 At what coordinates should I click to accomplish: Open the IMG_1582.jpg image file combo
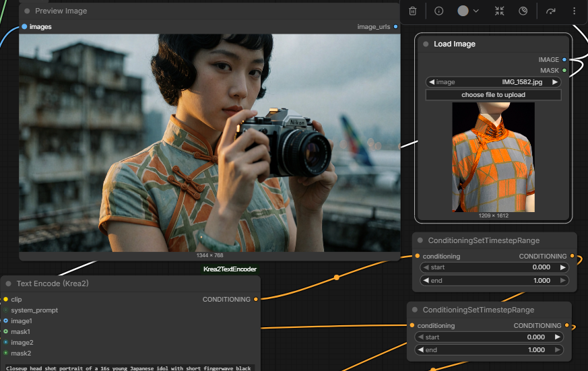493,82
